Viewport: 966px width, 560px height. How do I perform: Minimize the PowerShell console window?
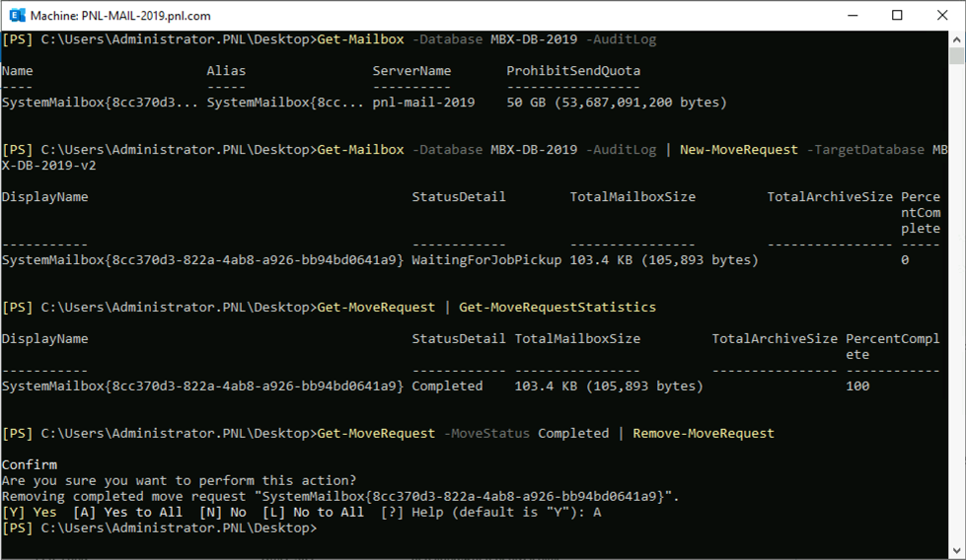click(851, 16)
